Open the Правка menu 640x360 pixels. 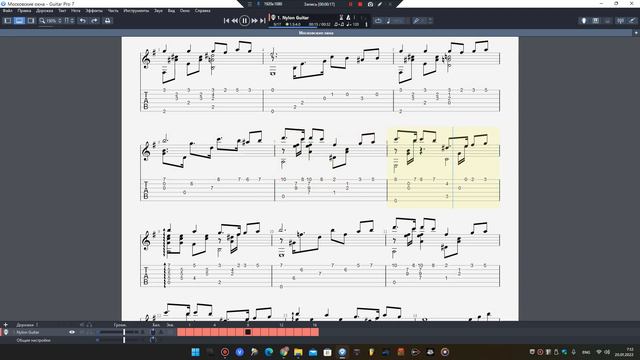pos(24,11)
